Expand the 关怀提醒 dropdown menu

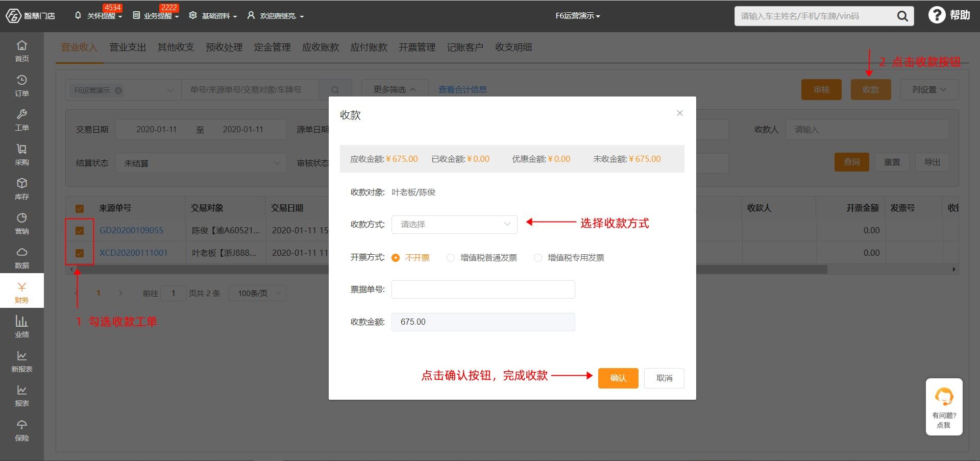pyautogui.click(x=99, y=16)
